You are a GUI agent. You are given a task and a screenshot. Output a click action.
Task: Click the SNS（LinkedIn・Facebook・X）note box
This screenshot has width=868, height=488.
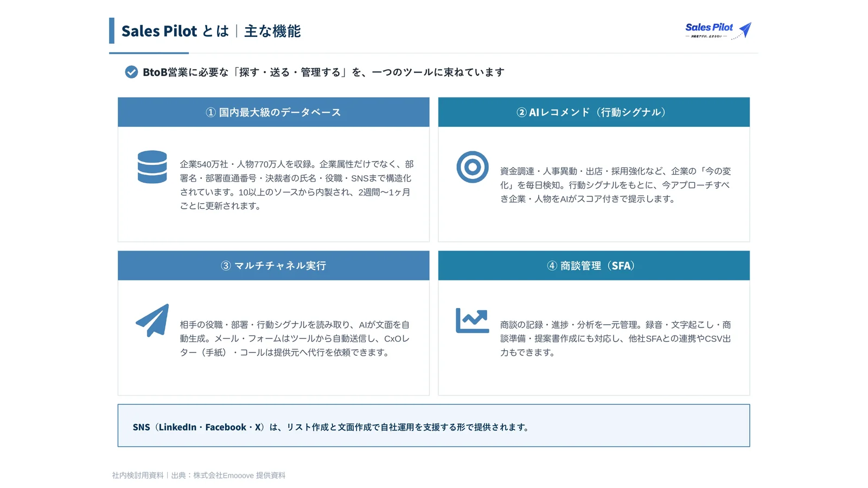pos(434,426)
